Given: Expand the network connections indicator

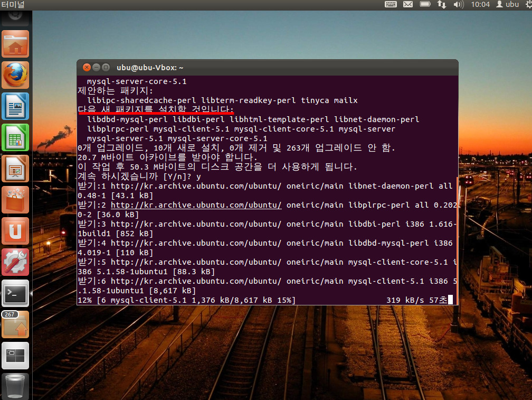Looking at the screenshot, I should 441,4.
